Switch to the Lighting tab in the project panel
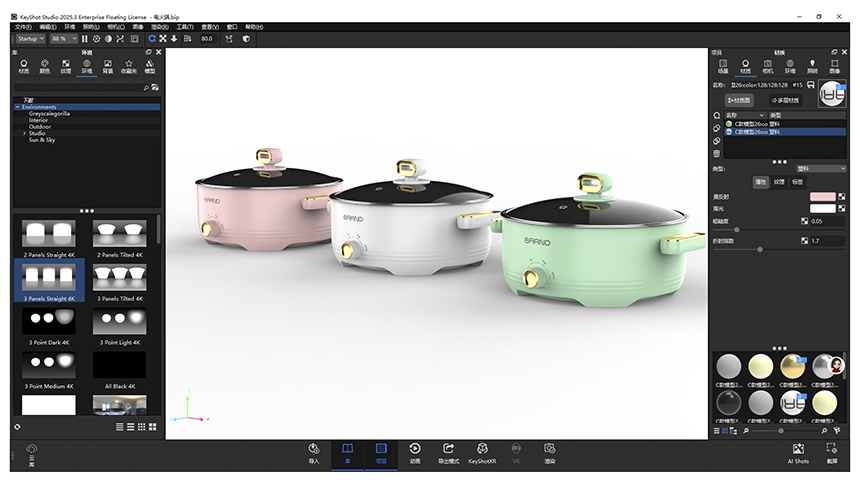Image resolution: width=860 pixels, height=484 pixels. (x=812, y=67)
